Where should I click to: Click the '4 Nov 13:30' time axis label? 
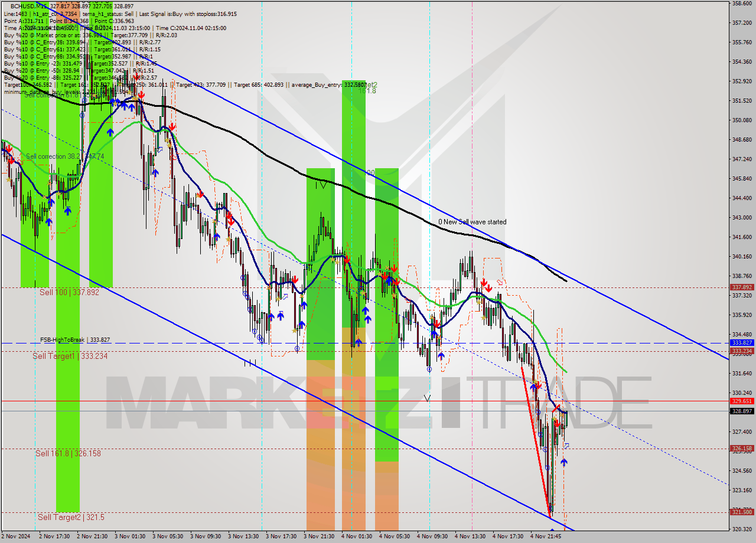471,537
